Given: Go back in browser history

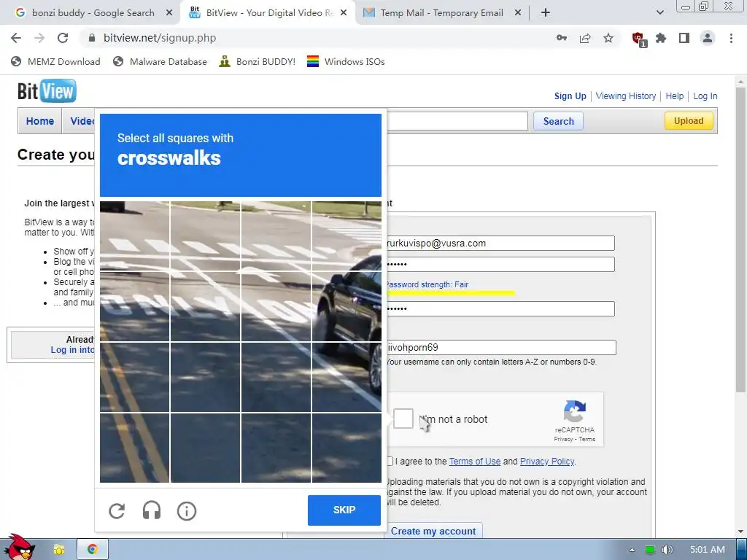Looking at the screenshot, I should (16, 38).
